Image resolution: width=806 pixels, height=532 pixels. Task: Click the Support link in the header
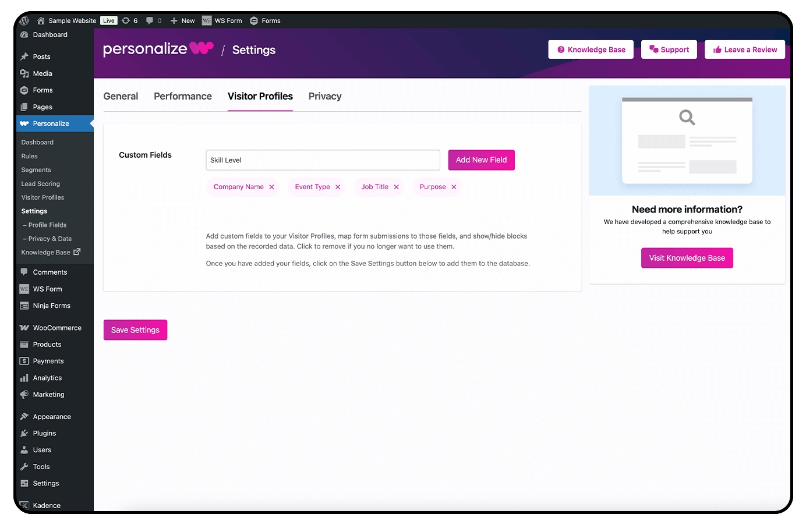[x=669, y=49]
